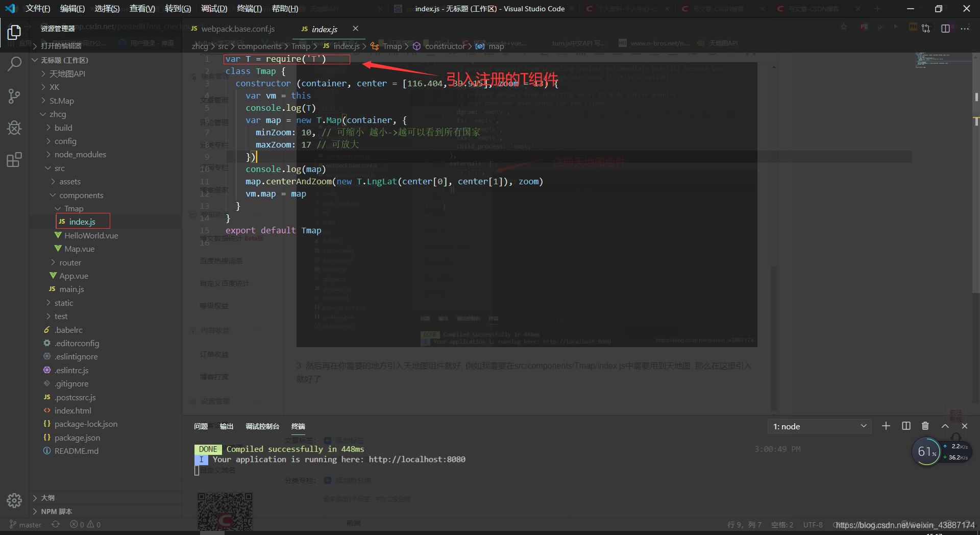Switch to the 问题 panel tab

pyautogui.click(x=201, y=426)
